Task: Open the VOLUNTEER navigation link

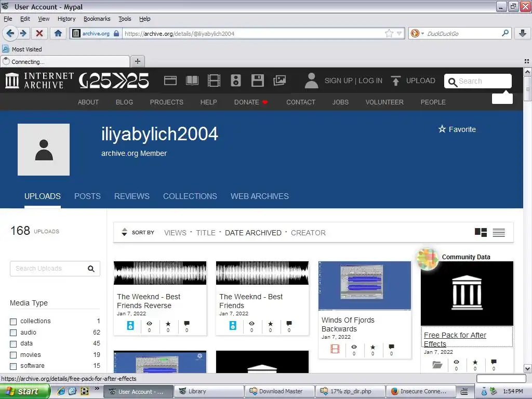Action: click(384, 102)
